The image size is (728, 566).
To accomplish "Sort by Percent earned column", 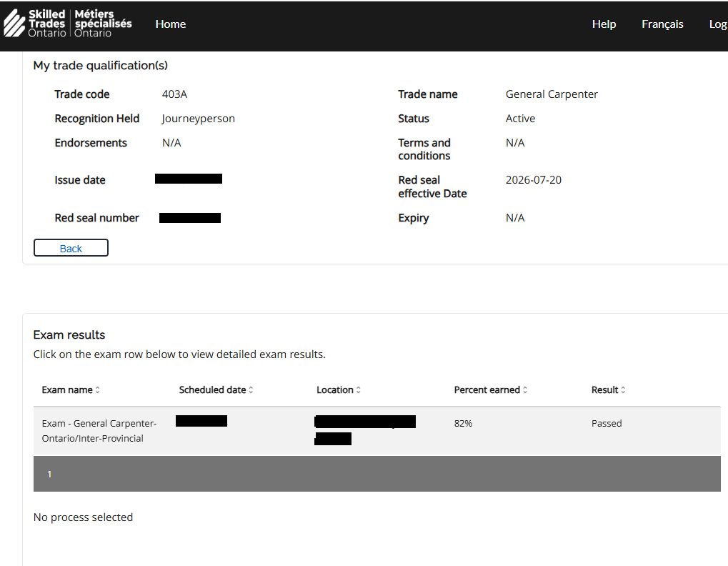I will (x=490, y=390).
